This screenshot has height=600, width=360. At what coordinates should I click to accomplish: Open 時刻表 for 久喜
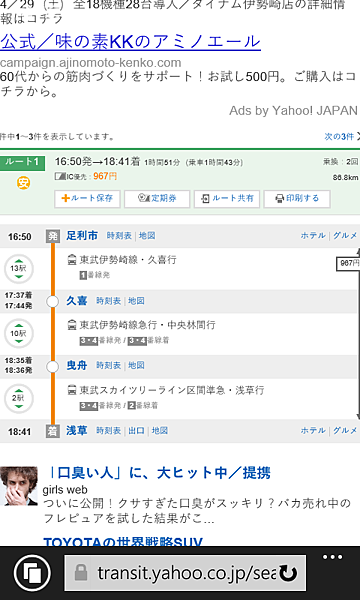pos(109,301)
